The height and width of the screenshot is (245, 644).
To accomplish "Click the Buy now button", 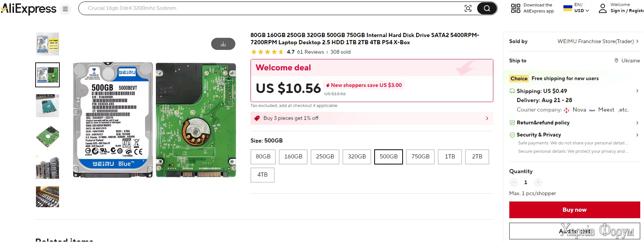I will pyautogui.click(x=574, y=210).
